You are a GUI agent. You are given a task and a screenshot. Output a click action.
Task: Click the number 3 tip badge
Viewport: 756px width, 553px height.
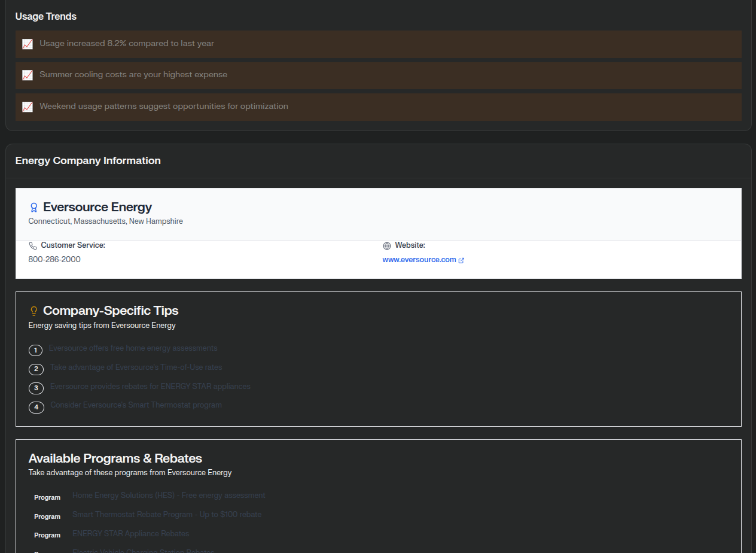(36, 388)
